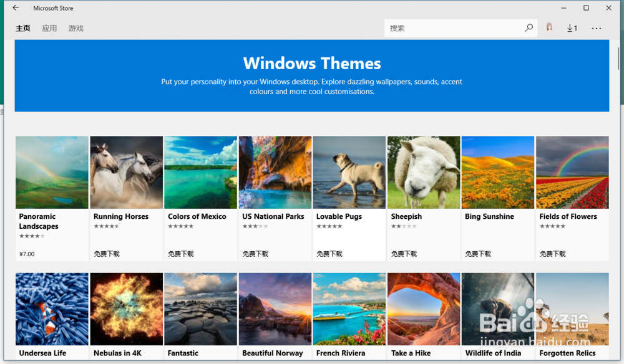
Task: Minimize the Microsoft Store window
Action: (563, 8)
